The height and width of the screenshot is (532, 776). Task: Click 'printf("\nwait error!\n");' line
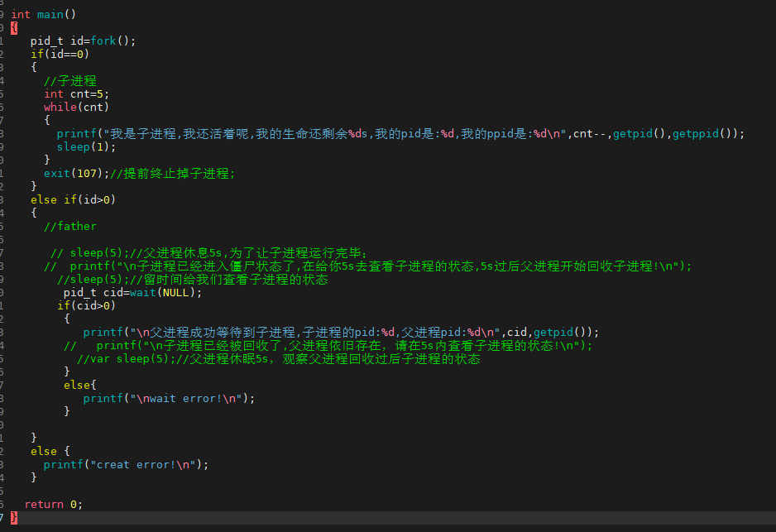pos(169,399)
